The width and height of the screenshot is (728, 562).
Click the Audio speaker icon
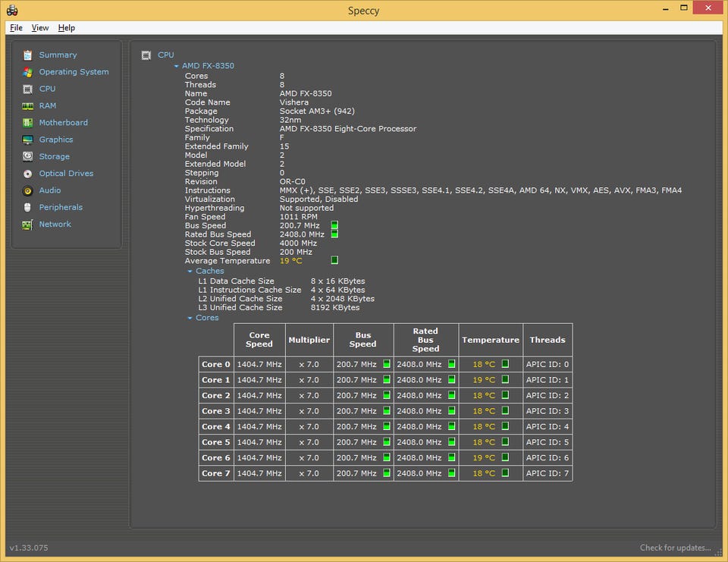click(27, 190)
